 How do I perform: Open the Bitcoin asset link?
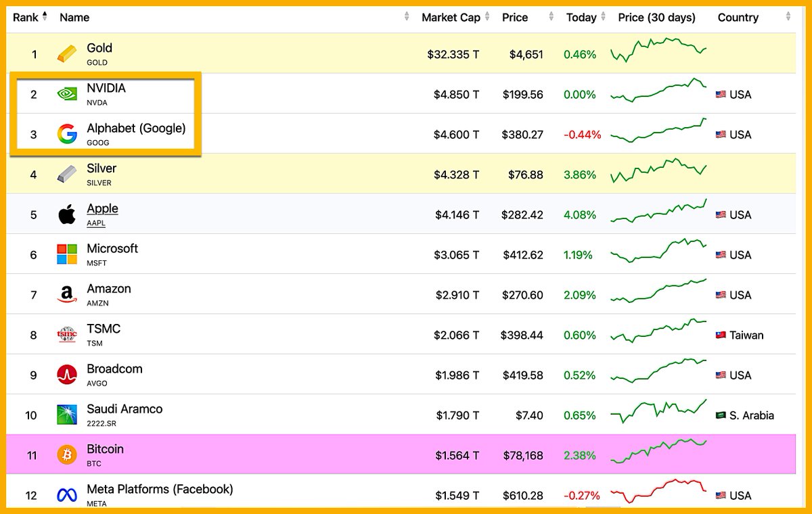pyautogui.click(x=105, y=448)
